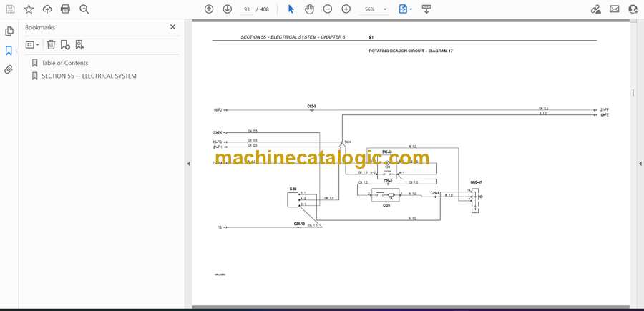Open the Attachments paperclip panel
The image size is (644, 311).
(x=9, y=69)
